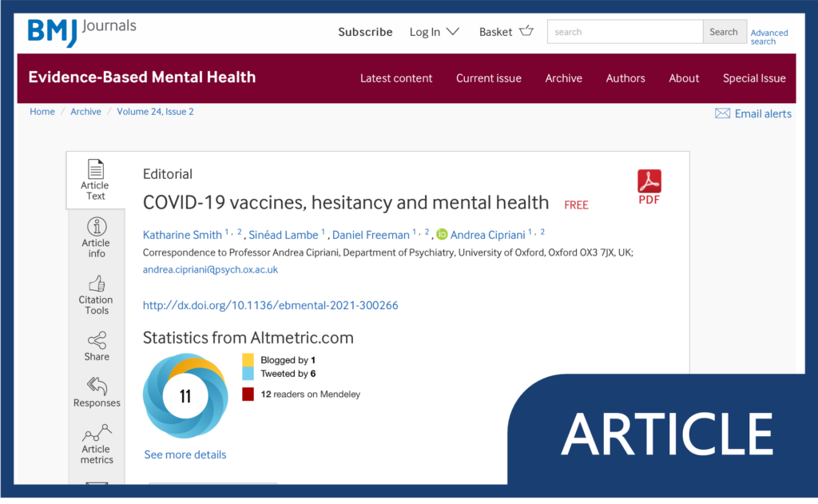Open the Responses reply icon

point(97,387)
